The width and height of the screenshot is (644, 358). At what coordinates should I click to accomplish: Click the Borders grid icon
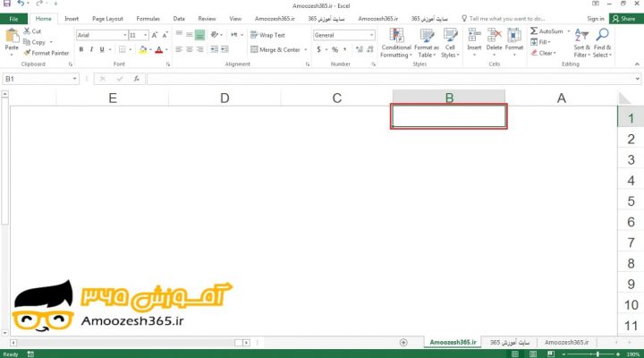[122, 50]
